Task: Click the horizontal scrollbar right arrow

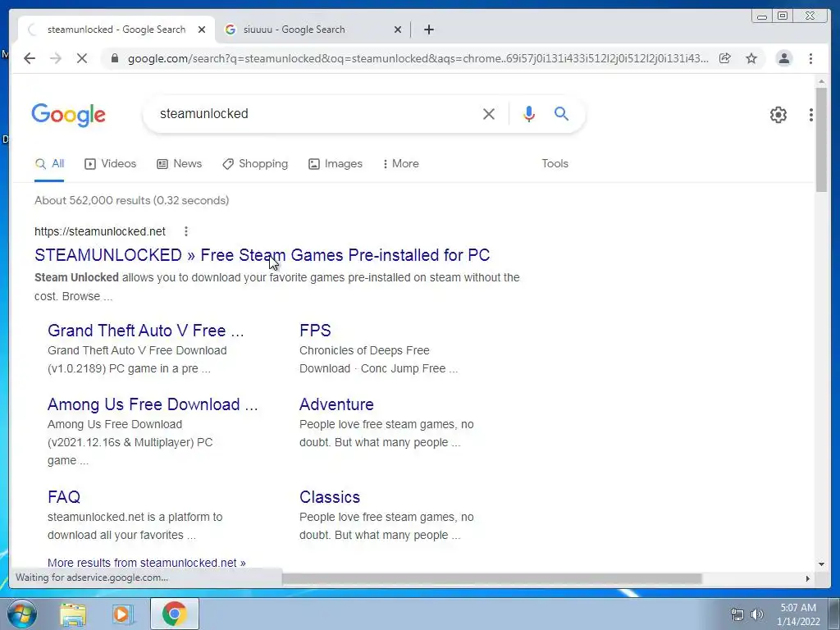Action: pos(807,578)
